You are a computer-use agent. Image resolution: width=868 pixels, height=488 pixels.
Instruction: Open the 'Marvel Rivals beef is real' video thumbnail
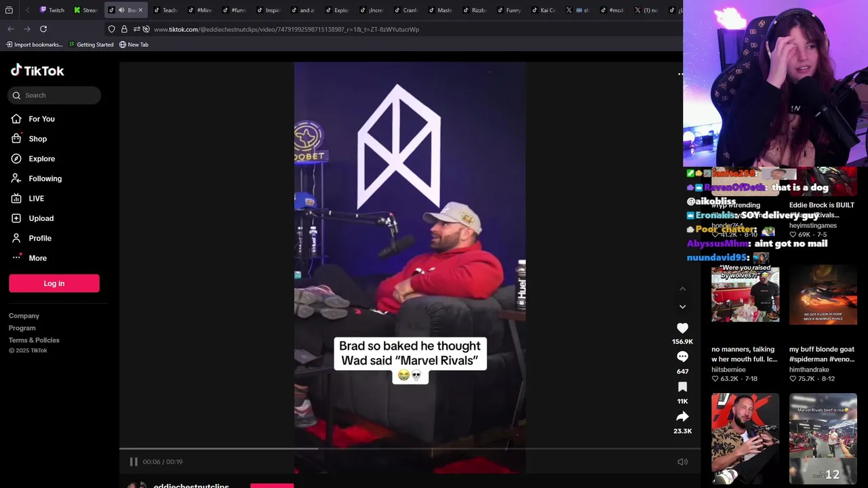823,439
